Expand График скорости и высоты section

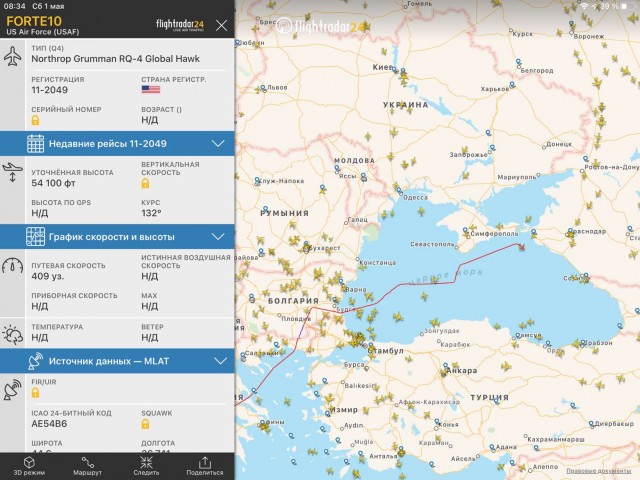pos(117,237)
